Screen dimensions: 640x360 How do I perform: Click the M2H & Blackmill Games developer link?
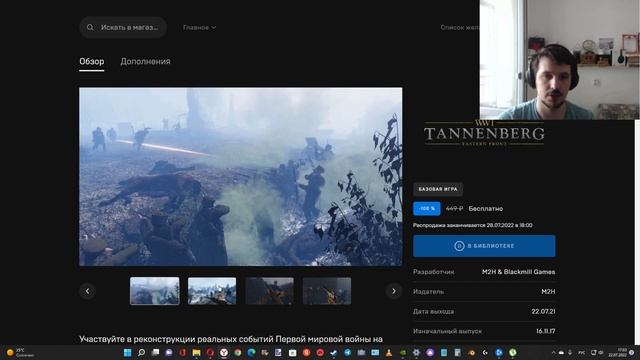pyautogui.click(x=518, y=272)
